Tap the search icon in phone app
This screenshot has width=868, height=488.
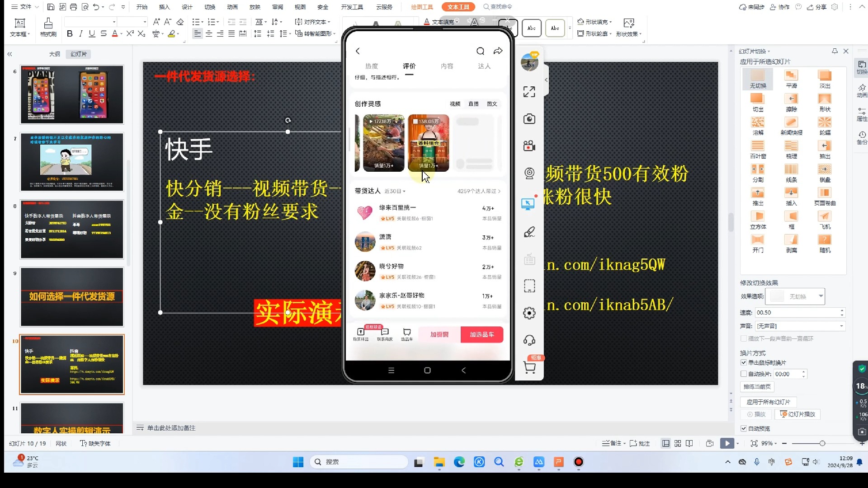[x=480, y=51]
